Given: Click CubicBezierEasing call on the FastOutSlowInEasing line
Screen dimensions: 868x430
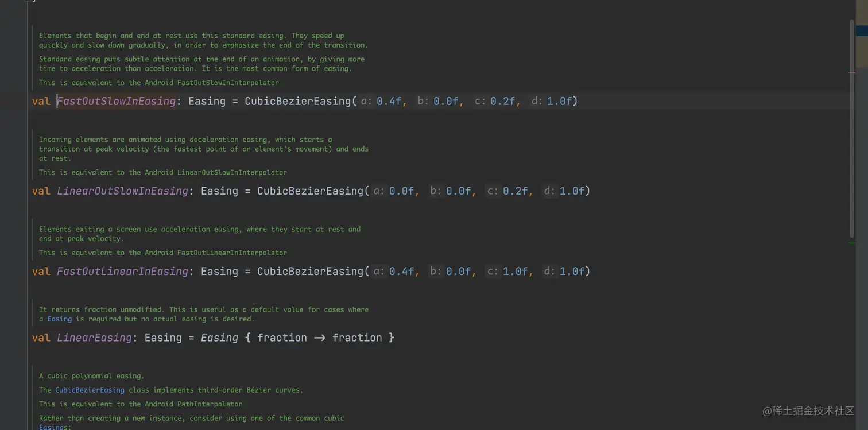Looking at the screenshot, I should tap(297, 102).
